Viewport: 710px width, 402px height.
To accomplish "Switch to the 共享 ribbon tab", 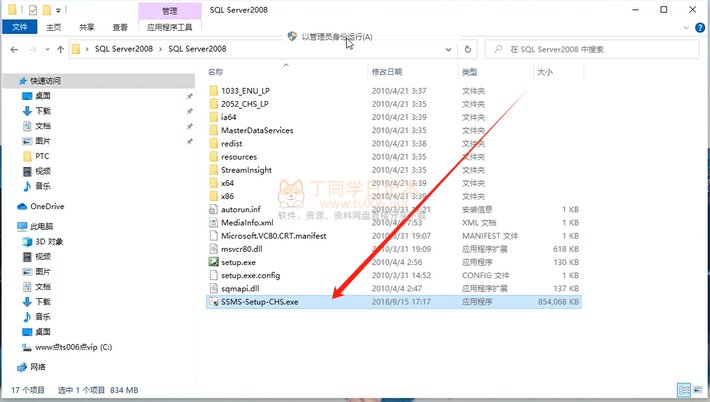I will pos(86,27).
